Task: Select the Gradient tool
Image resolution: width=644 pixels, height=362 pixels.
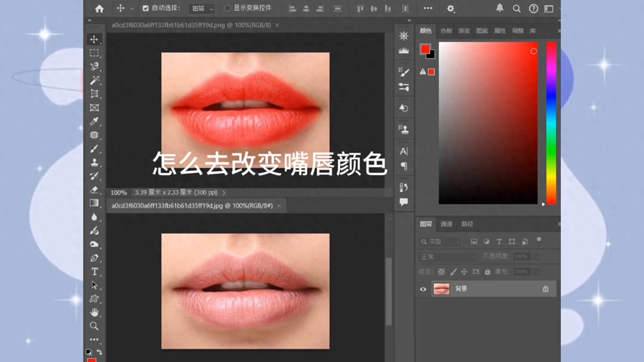Action: 94,203
